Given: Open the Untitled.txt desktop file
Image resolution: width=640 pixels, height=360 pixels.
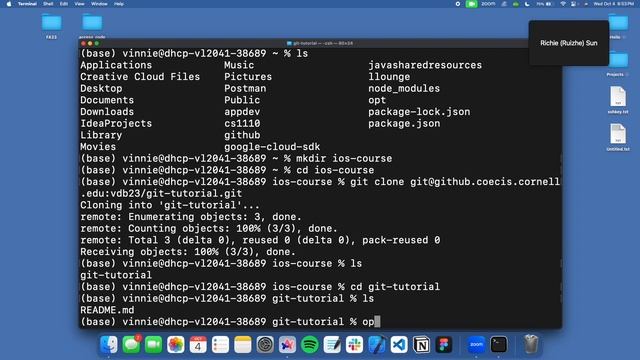Looking at the screenshot, I should point(618,137).
